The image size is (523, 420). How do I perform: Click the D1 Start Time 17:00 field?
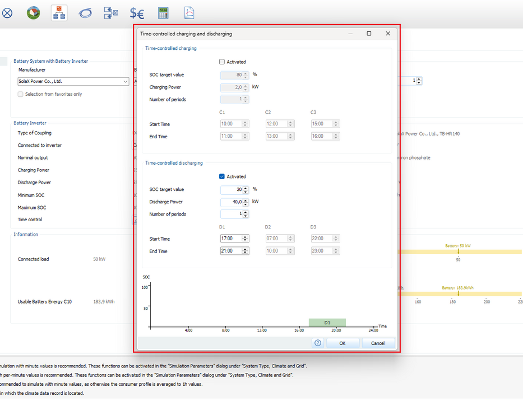coord(230,239)
